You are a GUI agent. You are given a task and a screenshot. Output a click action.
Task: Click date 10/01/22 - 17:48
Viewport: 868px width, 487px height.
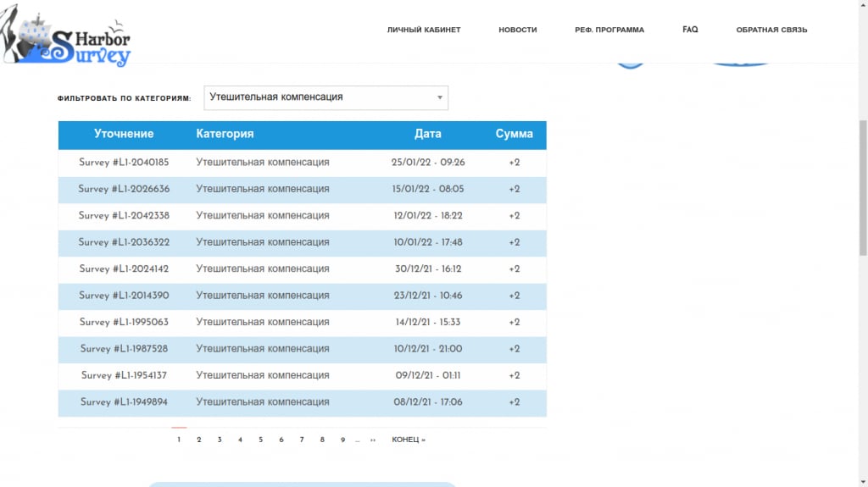[428, 242]
